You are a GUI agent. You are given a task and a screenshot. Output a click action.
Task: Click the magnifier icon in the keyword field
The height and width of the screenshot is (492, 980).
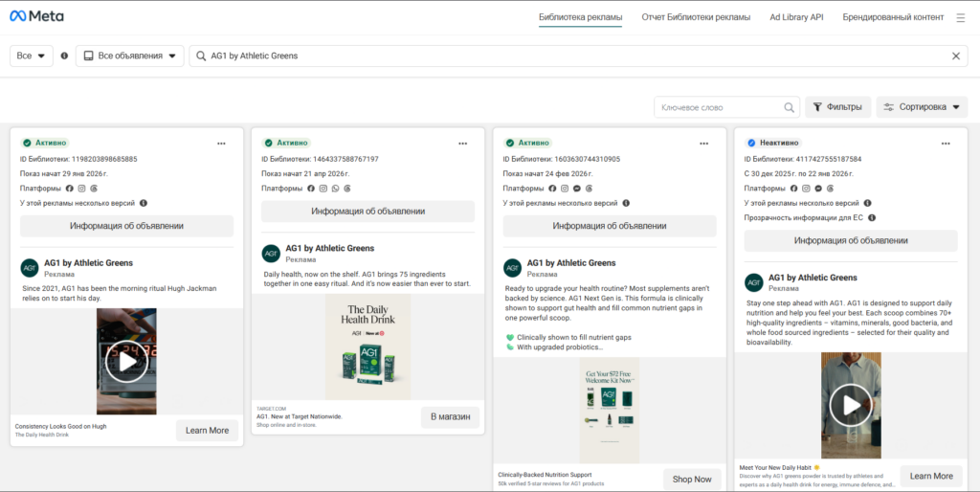pyautogui.click(x=790, y=107)
